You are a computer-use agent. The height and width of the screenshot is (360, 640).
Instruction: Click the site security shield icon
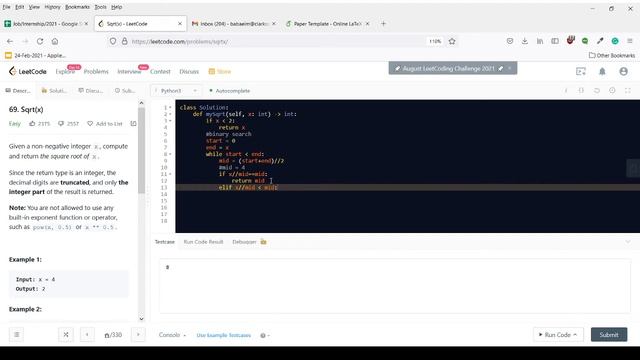pos(113,41)
